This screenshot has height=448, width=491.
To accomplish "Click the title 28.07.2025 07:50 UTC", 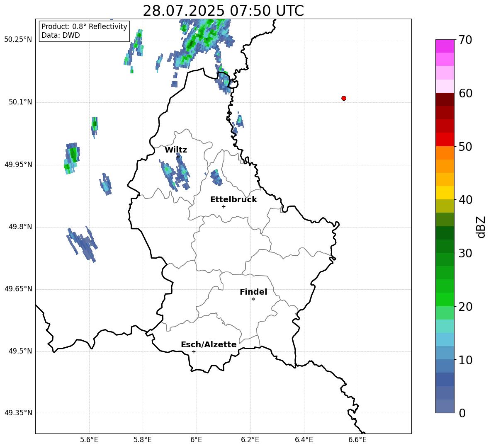I will click(x=223, y=11).
